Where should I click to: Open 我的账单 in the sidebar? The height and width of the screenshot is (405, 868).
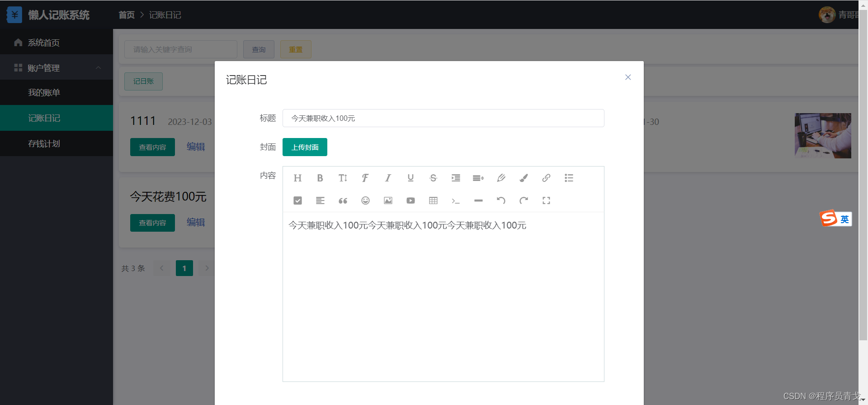pos(56,92)
